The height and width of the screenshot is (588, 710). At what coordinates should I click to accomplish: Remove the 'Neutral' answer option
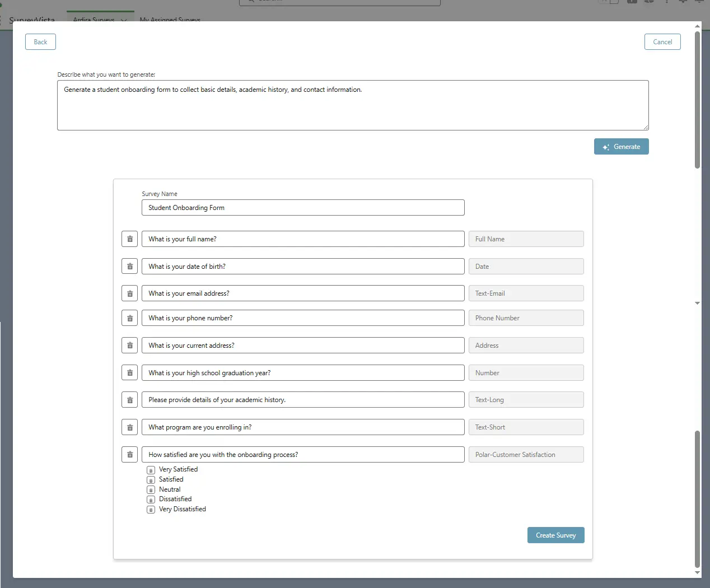pos(151,490)
